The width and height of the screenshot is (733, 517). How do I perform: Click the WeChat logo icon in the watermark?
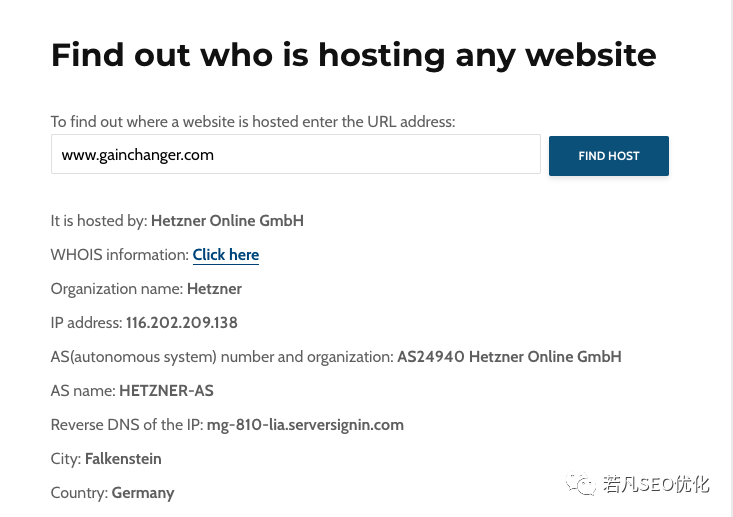tap(581, 485)
